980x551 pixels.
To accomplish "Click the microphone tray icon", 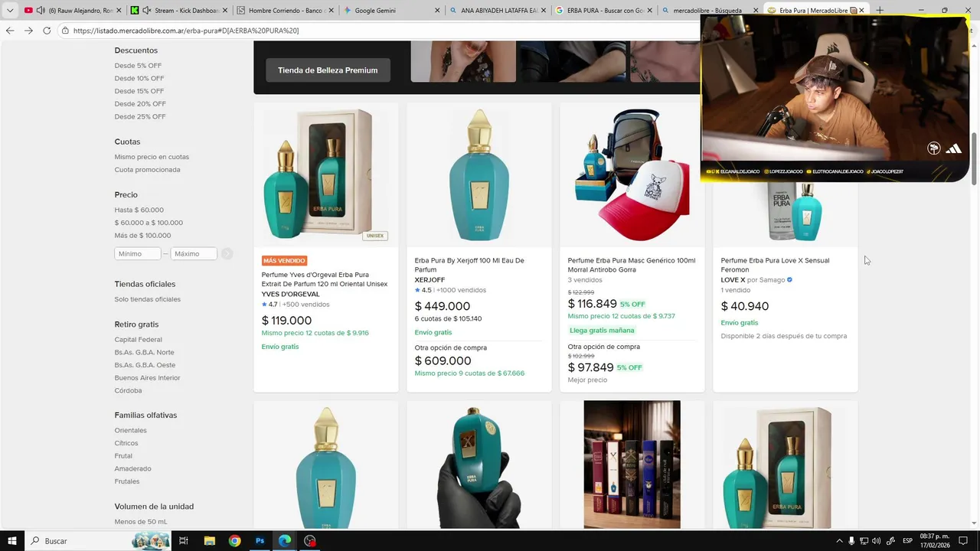I will [x=851, y=541].
